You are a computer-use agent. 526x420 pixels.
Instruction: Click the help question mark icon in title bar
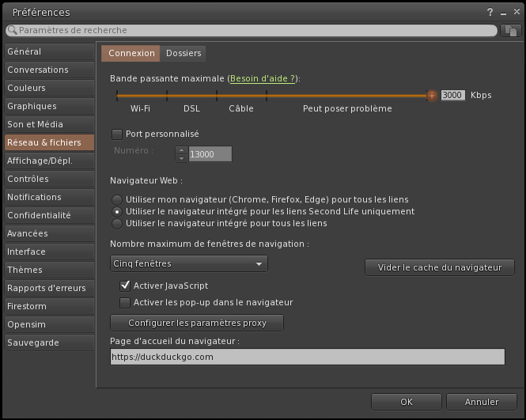(490, 12)
